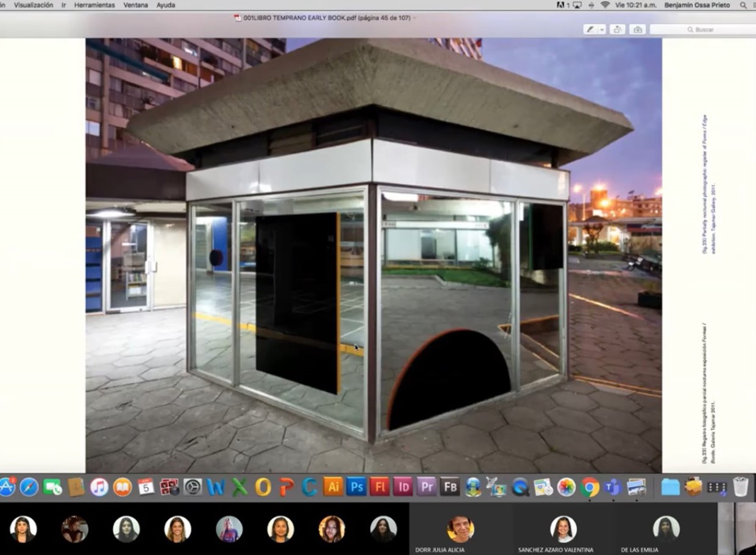Launch Adobe Photoshop from the dock
The width and height of the screenshot is (756, 555).
[356, 487]
